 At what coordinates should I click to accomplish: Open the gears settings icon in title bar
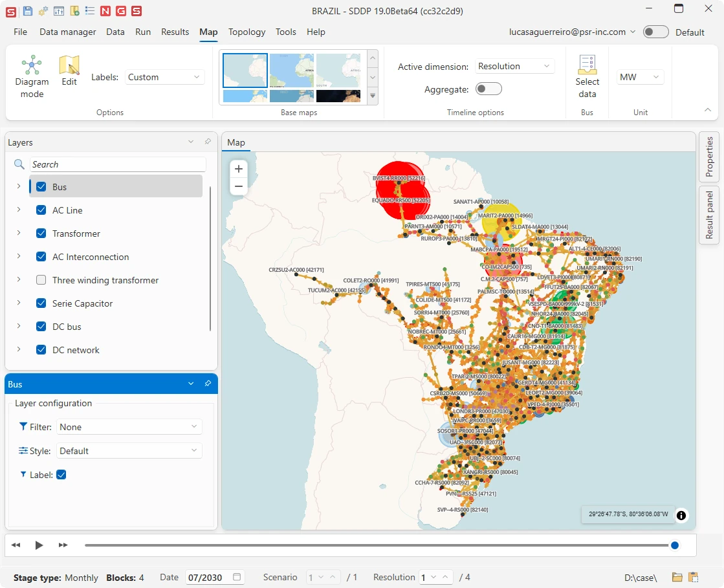pyautogui.click(x=43, y=11)
